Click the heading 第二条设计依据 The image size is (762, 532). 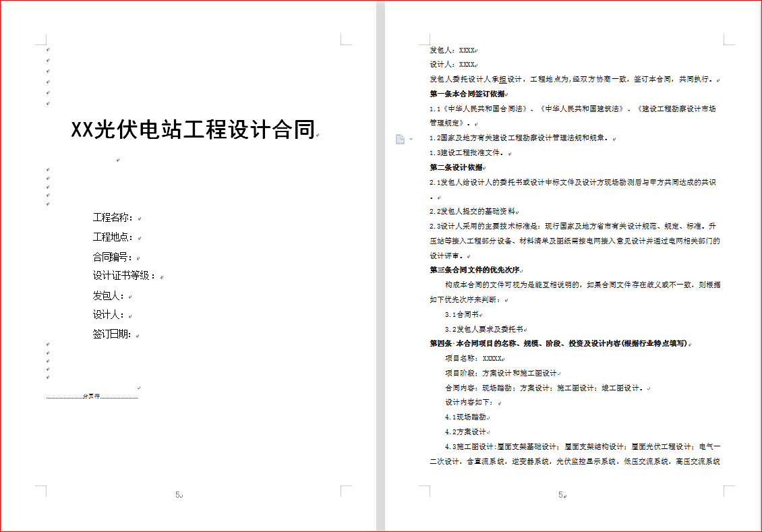[x=456, y=167]
